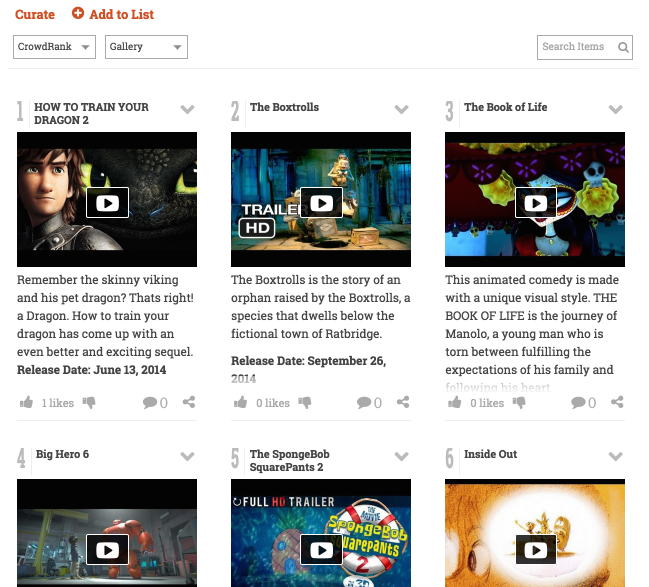Screen dimensions: 649x587
Task: Open the Inside Out title link
Action: (x=490, y=454)
